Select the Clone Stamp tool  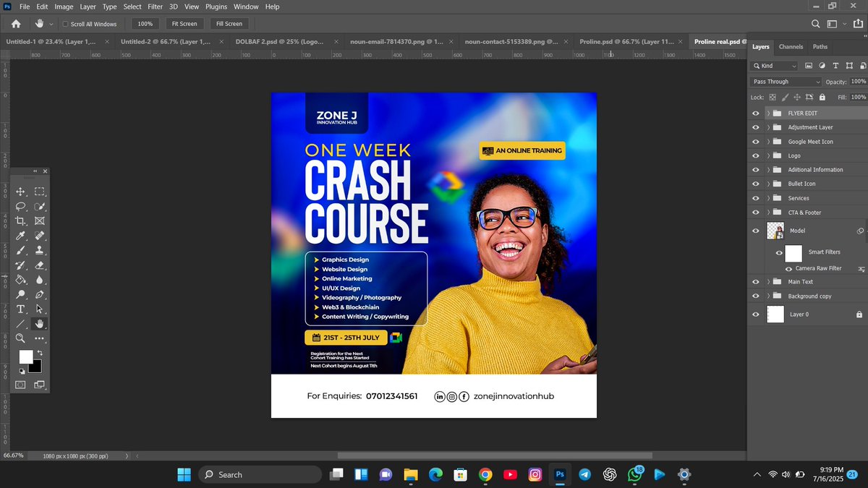40,250
